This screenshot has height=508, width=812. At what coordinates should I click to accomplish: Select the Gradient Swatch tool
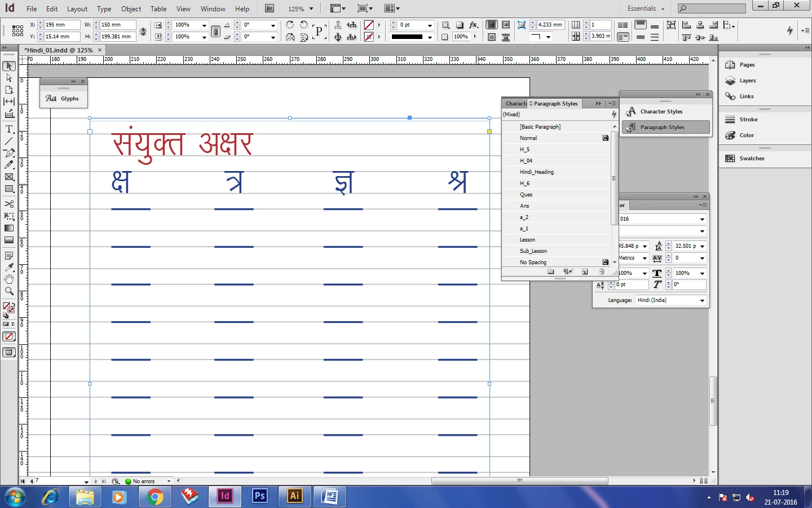[9, 228]
